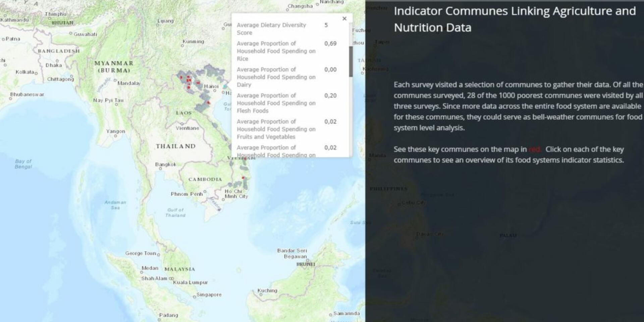Viewport: 644px width, 322px height.
Task: Click the Thimphu map label
Action: [x=56, y=14]
